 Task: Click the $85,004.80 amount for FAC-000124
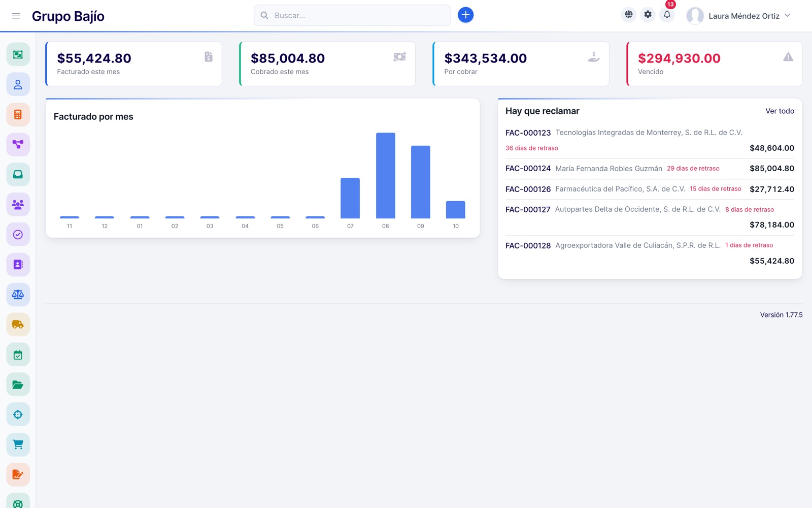click(x=772, y=168)
